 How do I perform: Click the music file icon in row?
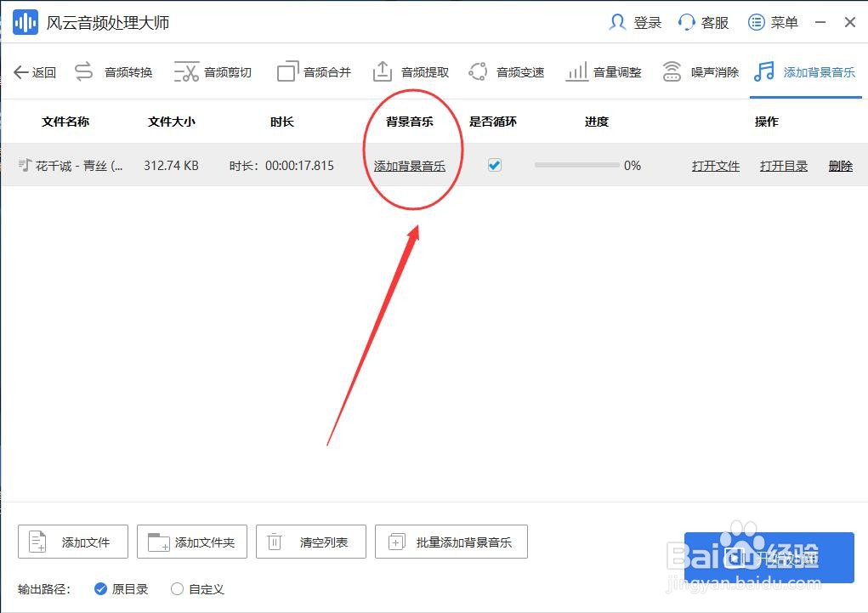point(25,165)
